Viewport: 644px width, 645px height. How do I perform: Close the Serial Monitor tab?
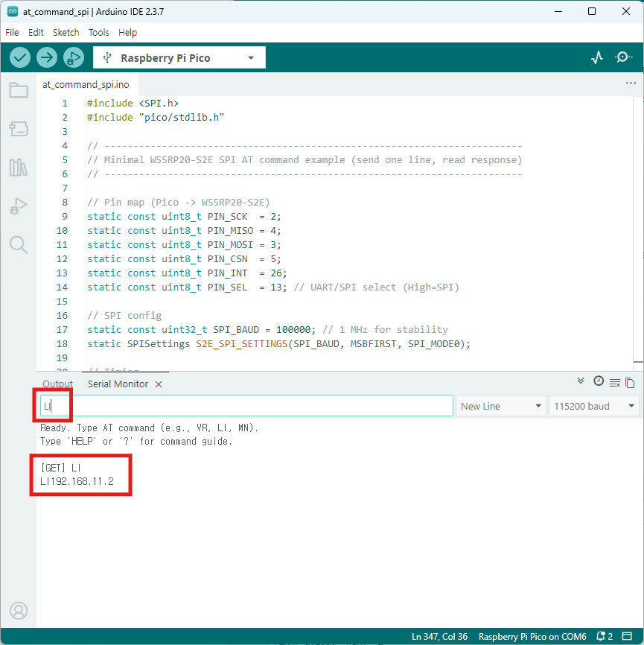(x=159, y=384)
